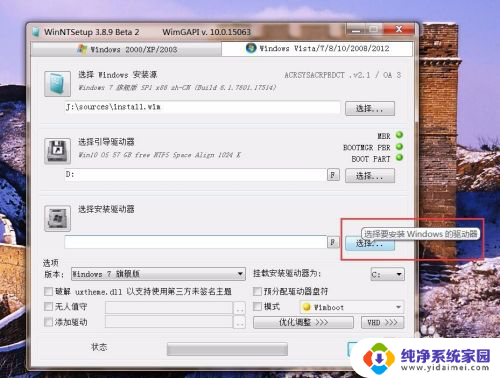Click the Windows 7 SP1 x86 build description text
Image resolution: width=500 pixels, height=378 pixels.
click(177, 88)
